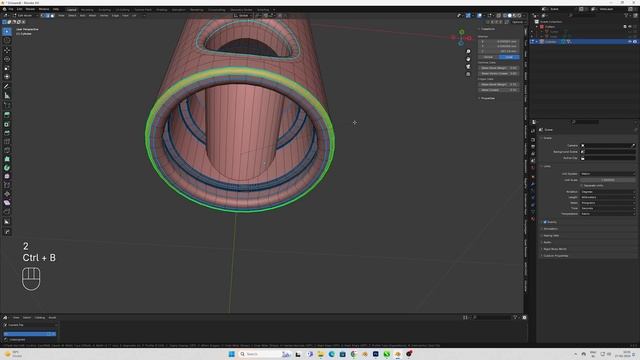The width and height of the screenshot is (640, 360).
Task: Open the Length units dropdown
Action: click(608, 197)
